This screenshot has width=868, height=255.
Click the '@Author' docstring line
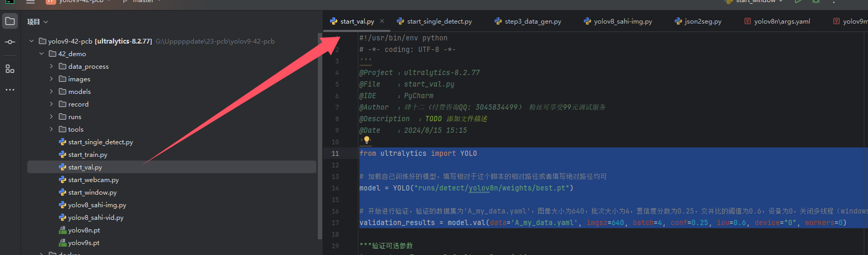[x=482, y=107]
